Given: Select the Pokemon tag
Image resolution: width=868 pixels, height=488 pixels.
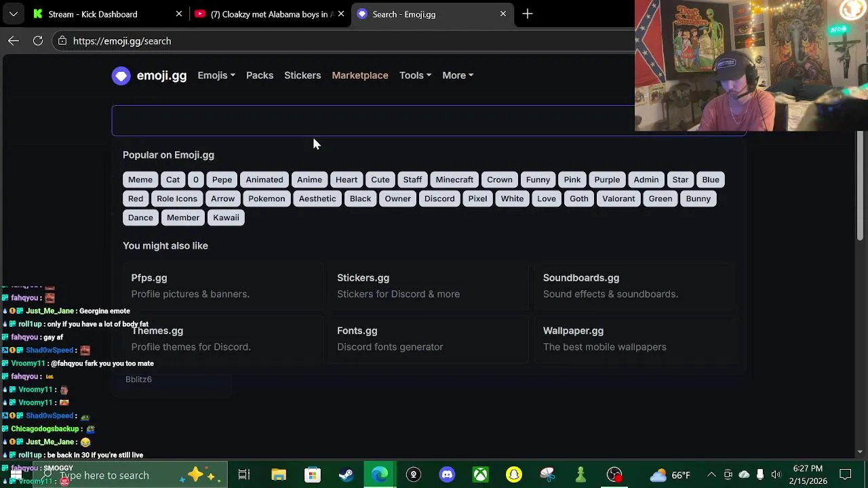Looking at the screenshot, I should [x=267, y=199].
